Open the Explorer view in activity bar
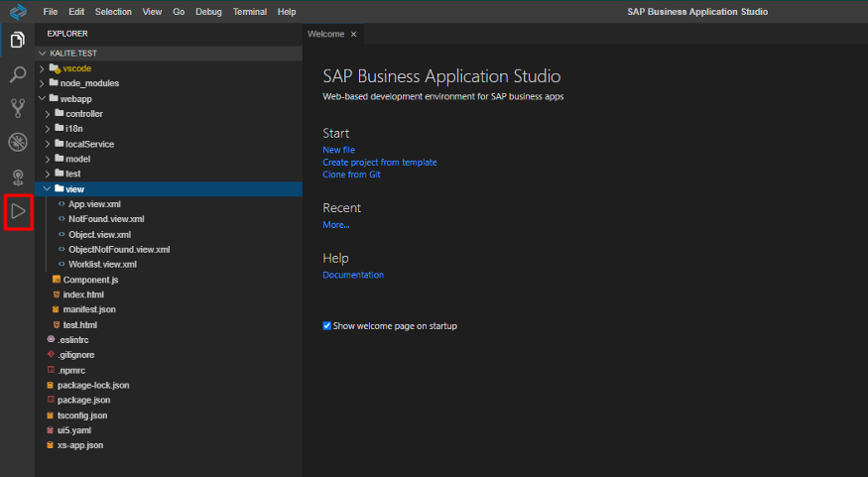The width and height of the screenshot is (868, 477). [x=18, y=40]
